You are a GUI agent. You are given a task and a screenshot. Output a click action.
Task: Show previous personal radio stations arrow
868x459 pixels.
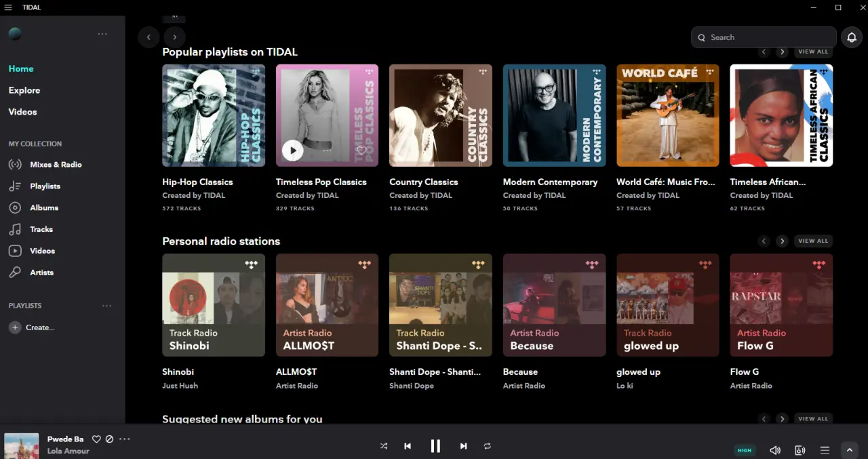(x=764, y=241)
